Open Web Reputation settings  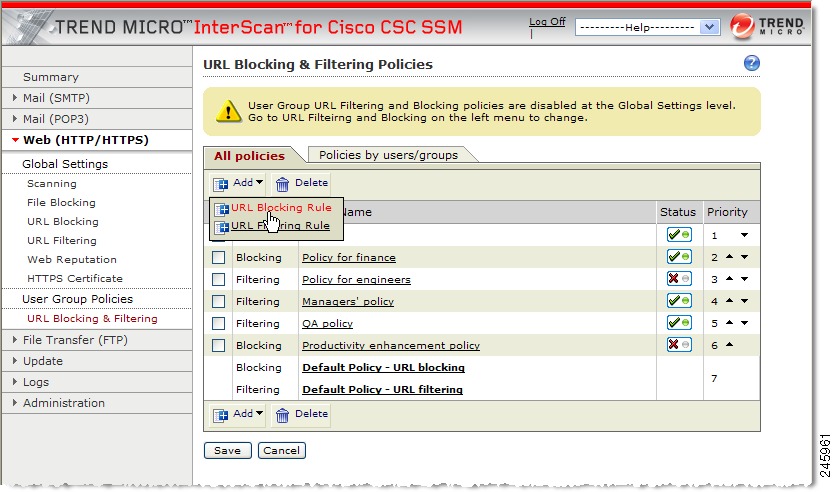pyautogui.click(x=72, y=260)
